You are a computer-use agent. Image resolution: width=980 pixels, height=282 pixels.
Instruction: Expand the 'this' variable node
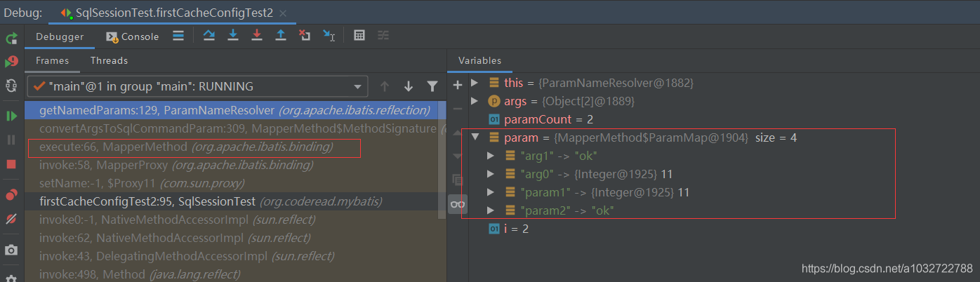475,83
